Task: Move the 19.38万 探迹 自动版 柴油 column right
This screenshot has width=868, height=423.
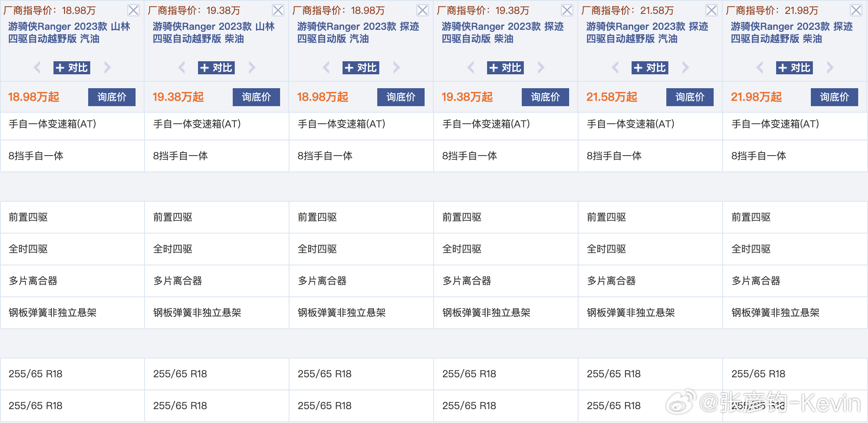Action: [541, 67]
